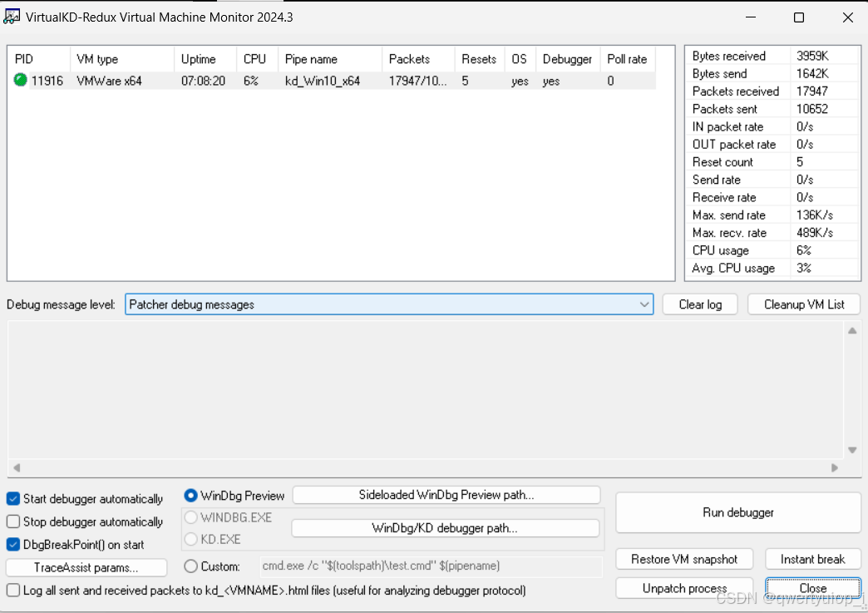Click the OS column header
This screenshot has height=613, width=868.
coord(520,59)
